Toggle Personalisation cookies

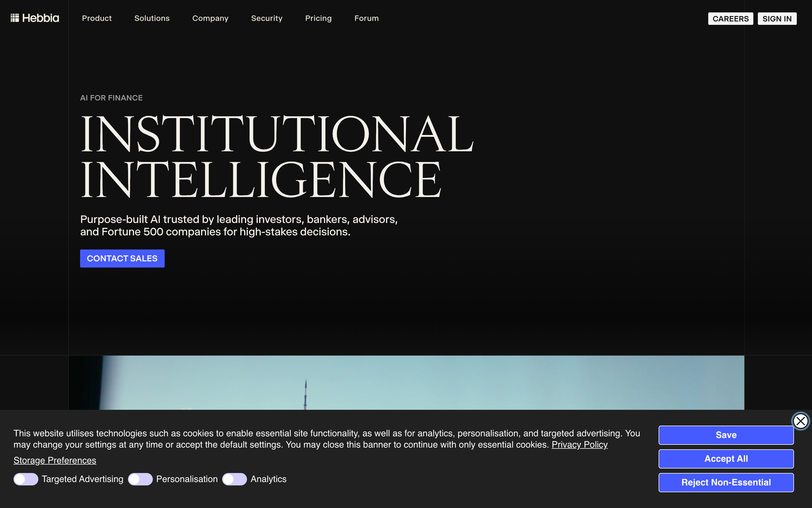click(x=140, y=479)
